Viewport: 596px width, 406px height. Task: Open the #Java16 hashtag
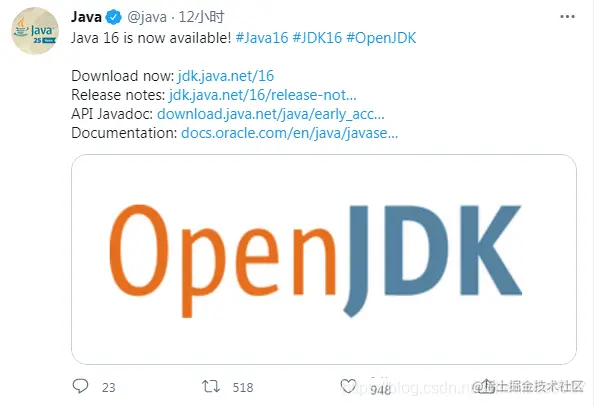click(262, 38)
